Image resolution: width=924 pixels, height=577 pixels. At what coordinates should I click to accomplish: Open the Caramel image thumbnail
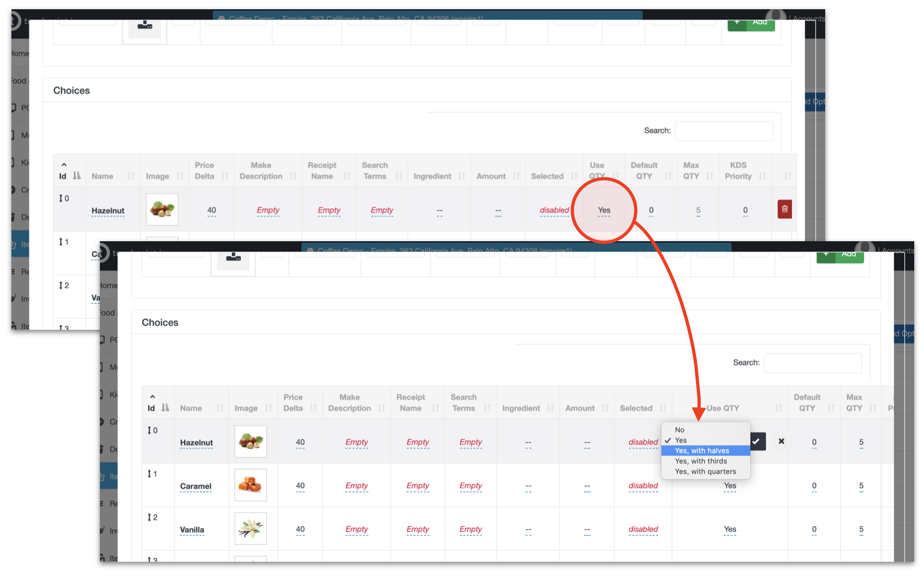point(250,485)
